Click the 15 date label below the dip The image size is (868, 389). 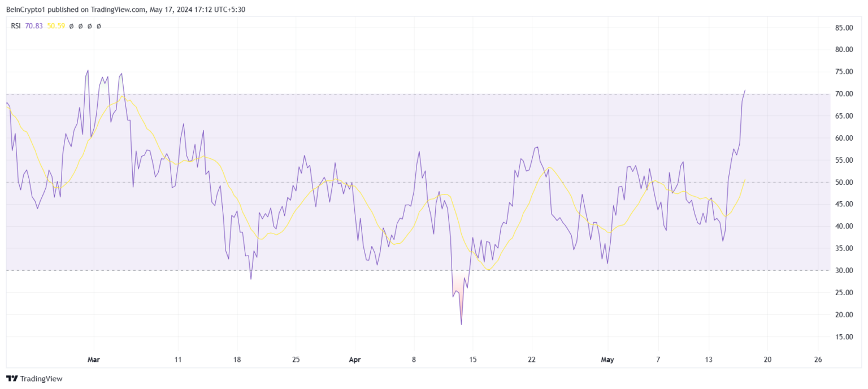point(472,359)
